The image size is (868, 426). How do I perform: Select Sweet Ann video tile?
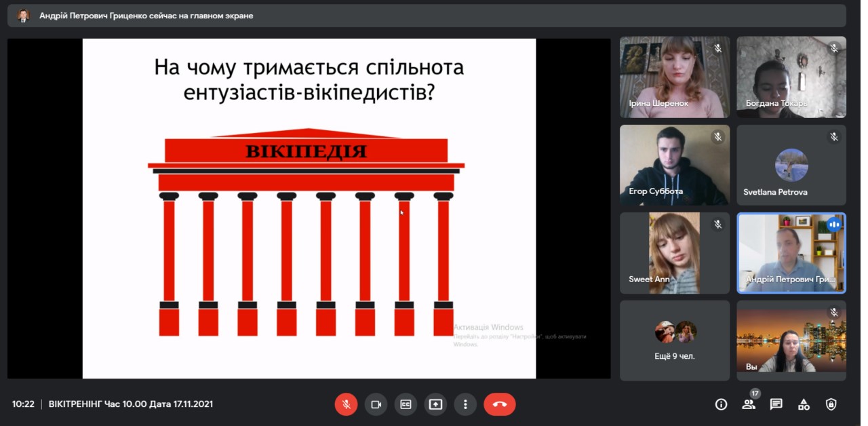675,253
